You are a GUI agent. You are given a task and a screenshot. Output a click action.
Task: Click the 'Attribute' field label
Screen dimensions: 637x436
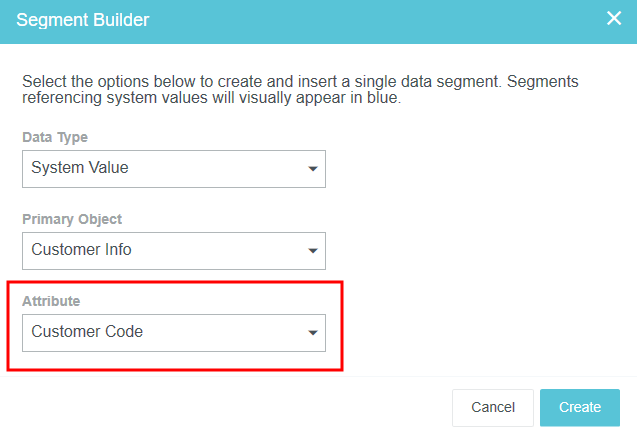tap(51, 300)
